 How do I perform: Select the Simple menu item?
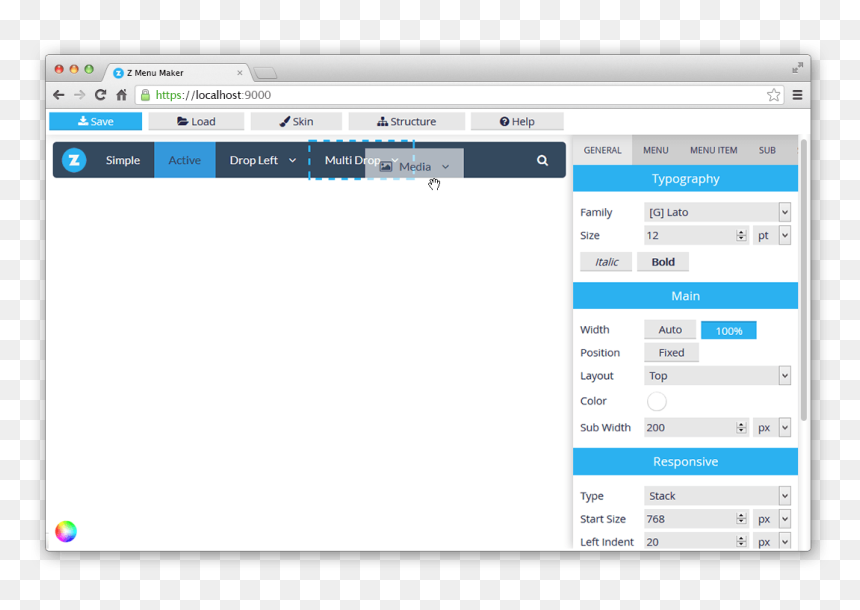[x=123, y=160]
